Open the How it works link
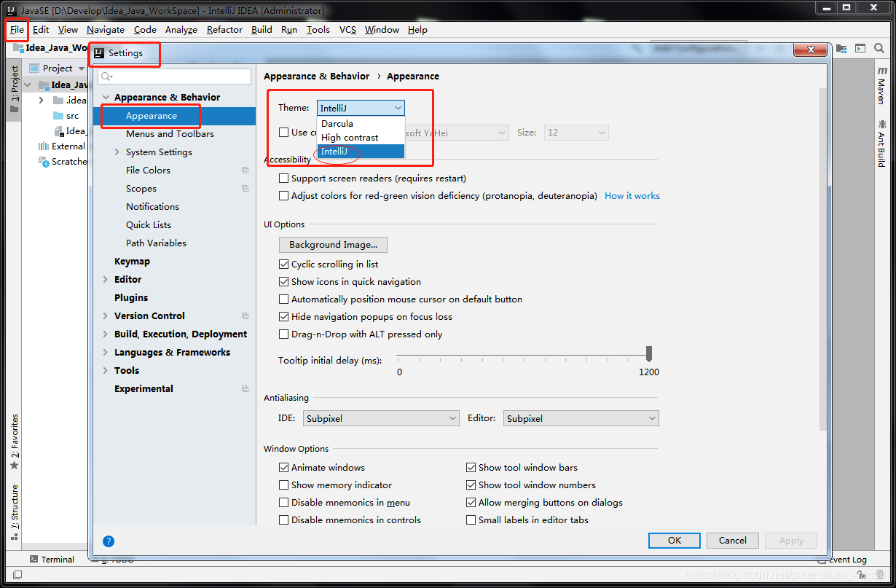Screen dimensions: 896x588 coord(632,196)
